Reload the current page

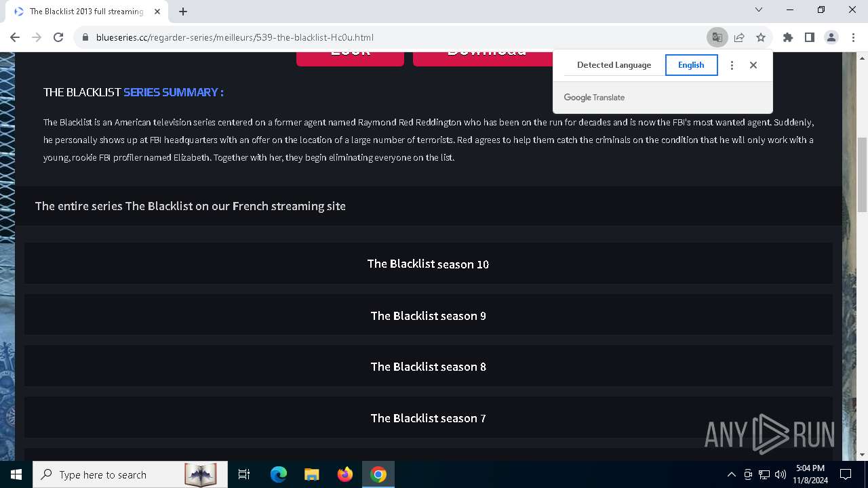tap(58, 37)
